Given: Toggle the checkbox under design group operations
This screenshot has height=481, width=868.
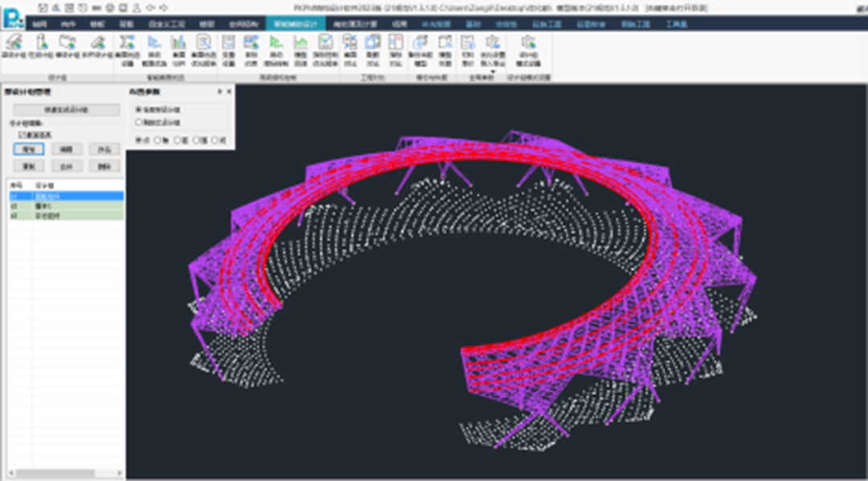Looking at the screenshot, I should (x=21, y=134).
